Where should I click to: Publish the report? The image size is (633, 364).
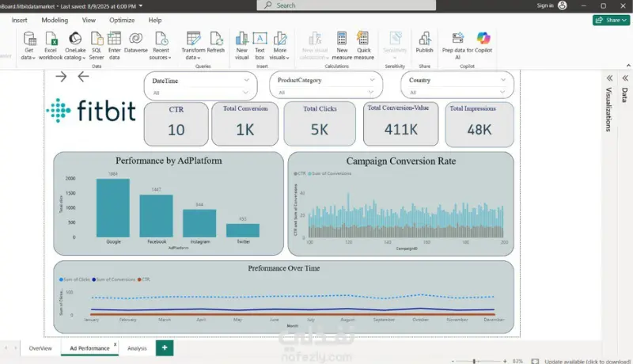424,43
